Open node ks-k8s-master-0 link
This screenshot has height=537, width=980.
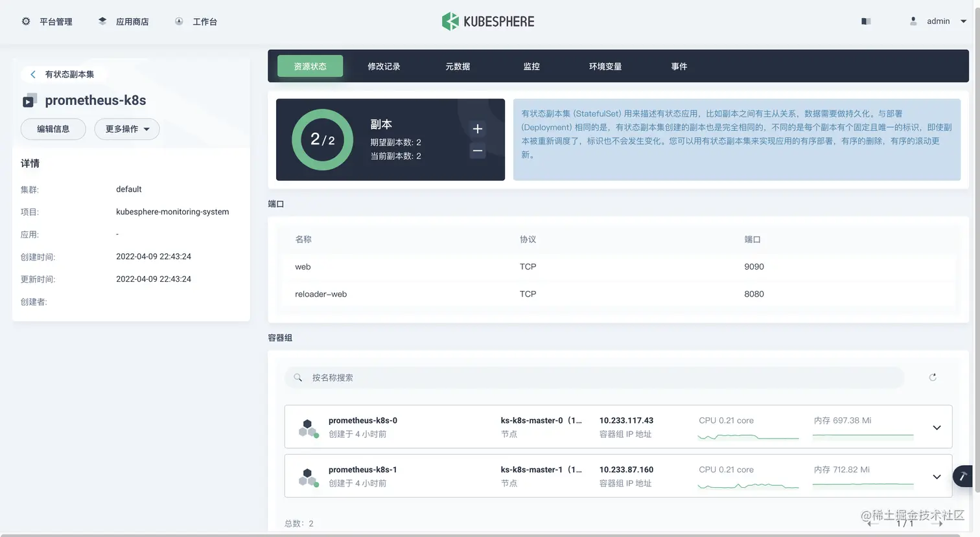click(541, 420)
